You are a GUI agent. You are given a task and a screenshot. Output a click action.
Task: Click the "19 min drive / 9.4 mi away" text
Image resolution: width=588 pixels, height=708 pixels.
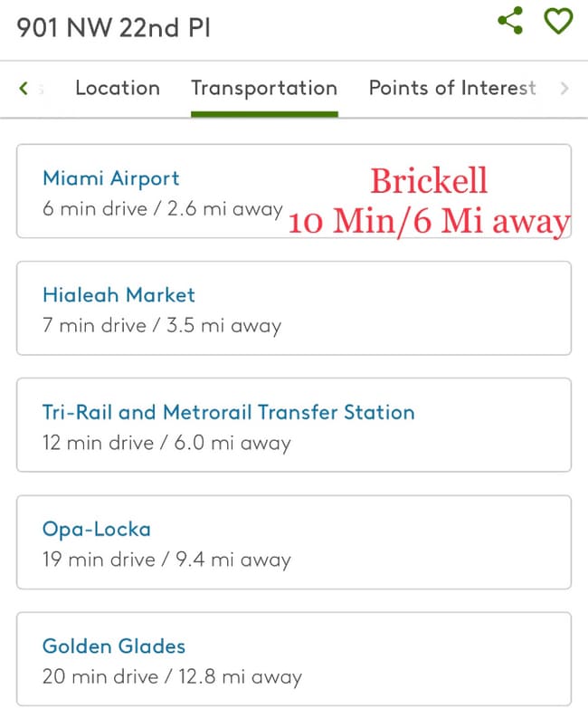click(x=166, y=560)
